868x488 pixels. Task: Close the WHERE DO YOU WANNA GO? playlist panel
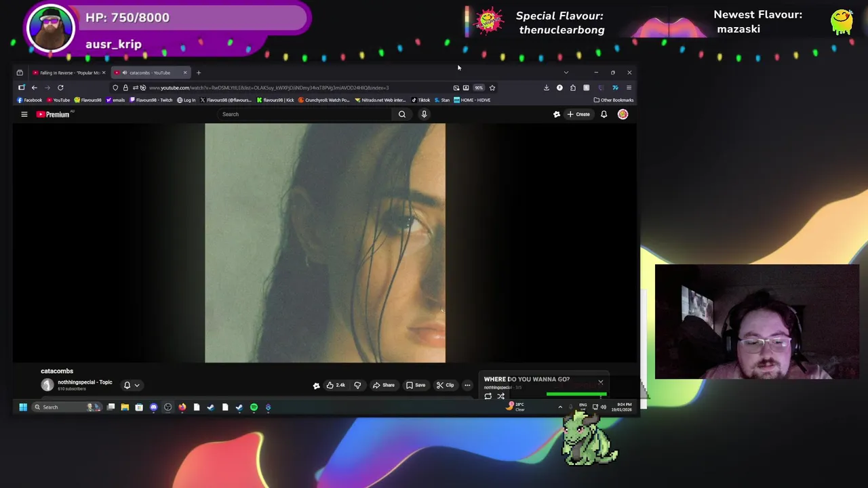tap(600, 382)
